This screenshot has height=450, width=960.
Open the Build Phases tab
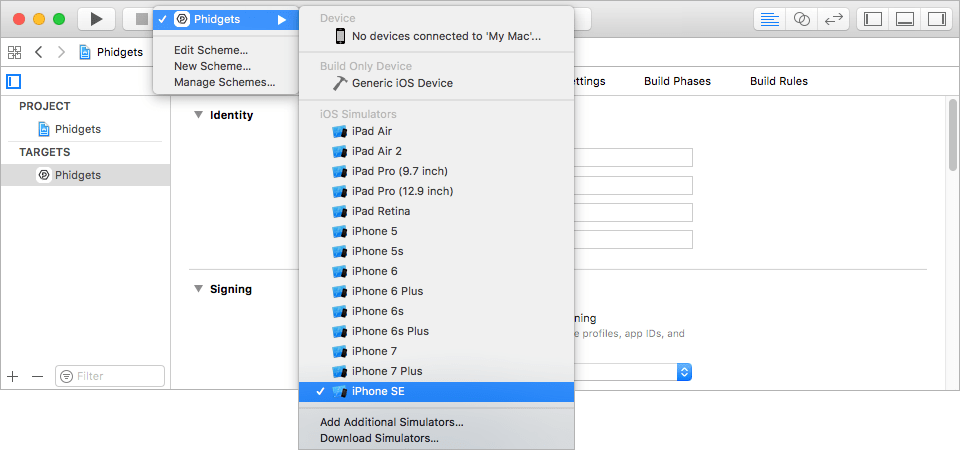point(677,81)
